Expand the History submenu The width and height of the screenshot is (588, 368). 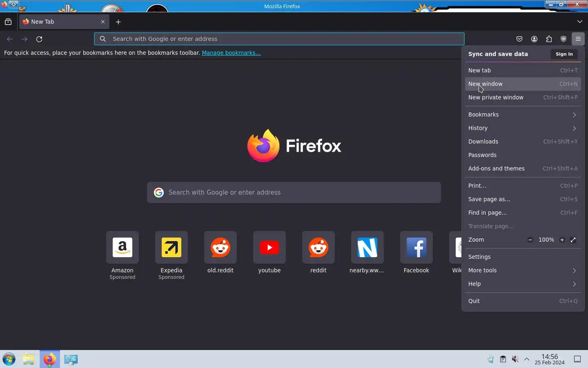(523, 128)
